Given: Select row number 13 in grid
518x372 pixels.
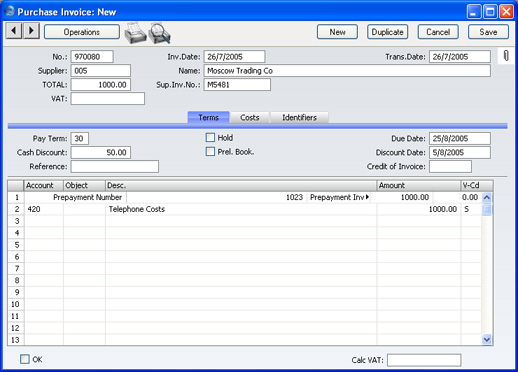Looking at the screenshot, I should 16,340.
